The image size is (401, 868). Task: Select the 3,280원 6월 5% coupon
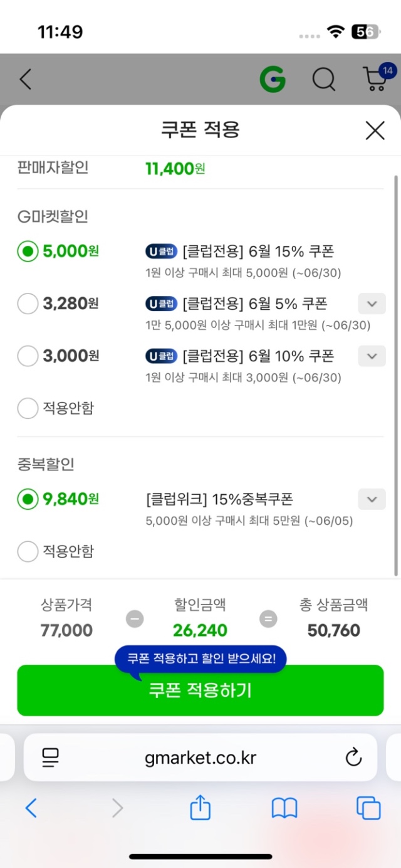point(28,304)
